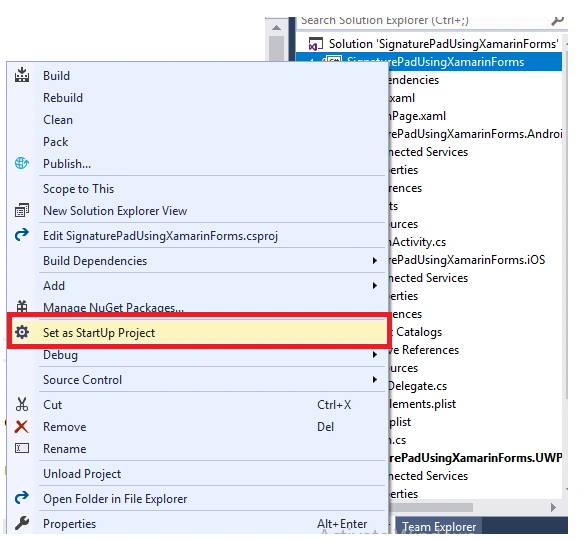Image resolution: width=586 pixels, height=541 pixels.
Task: Click the Cut scissors icon
Action: coord(22,404)
